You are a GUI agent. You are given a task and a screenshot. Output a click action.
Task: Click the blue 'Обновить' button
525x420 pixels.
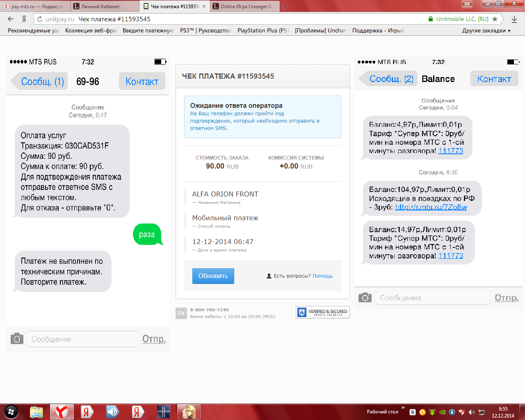(x=213, y=276)
